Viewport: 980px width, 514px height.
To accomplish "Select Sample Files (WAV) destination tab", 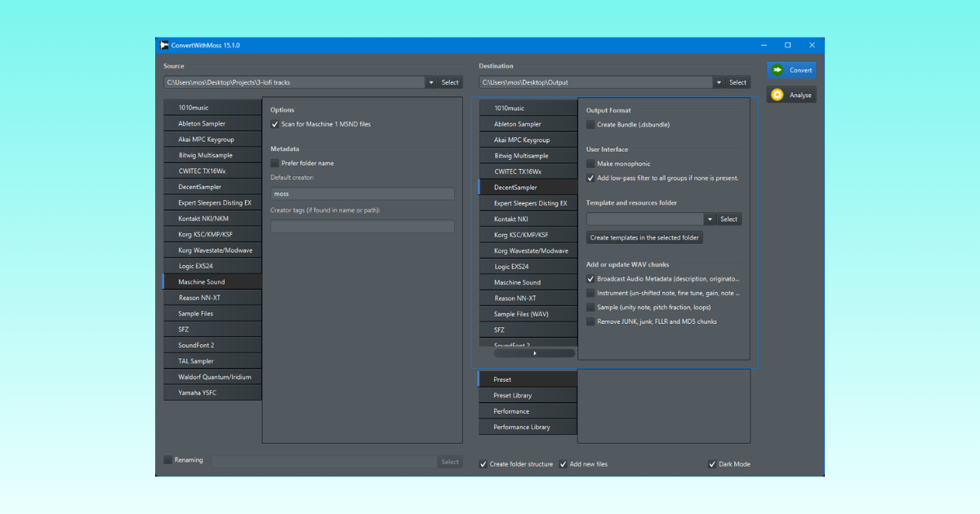I will coord(528,314).
